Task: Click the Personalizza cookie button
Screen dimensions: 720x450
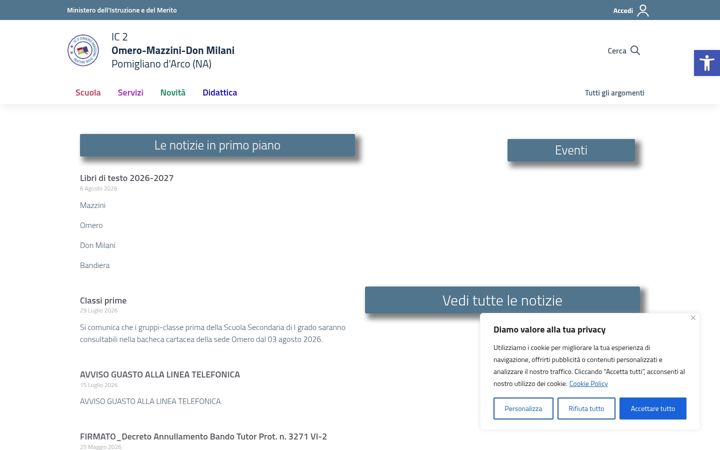Action: pyautogui.click(x=523, y=408)
